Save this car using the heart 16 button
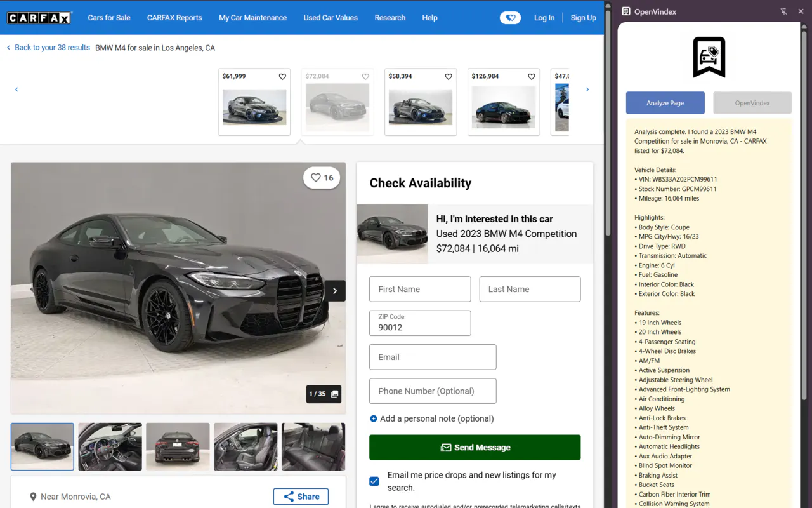This screenshot has width=812, height=508. tap(322, 178)
